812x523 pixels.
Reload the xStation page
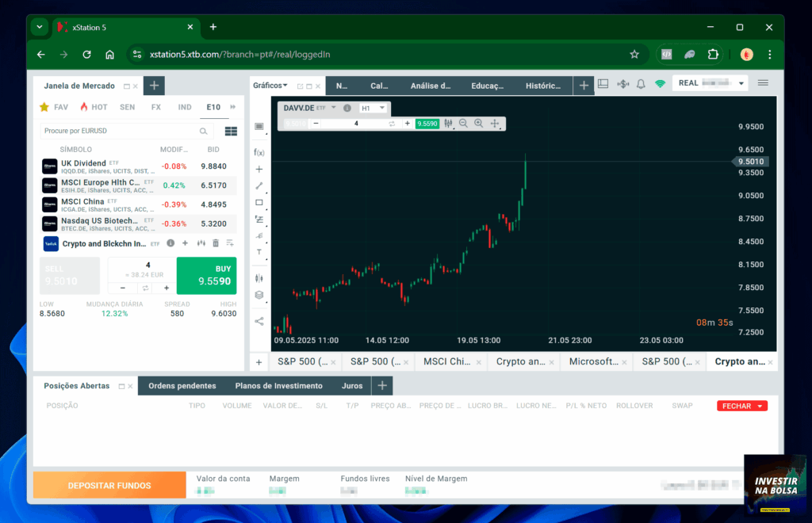point(86,55)
